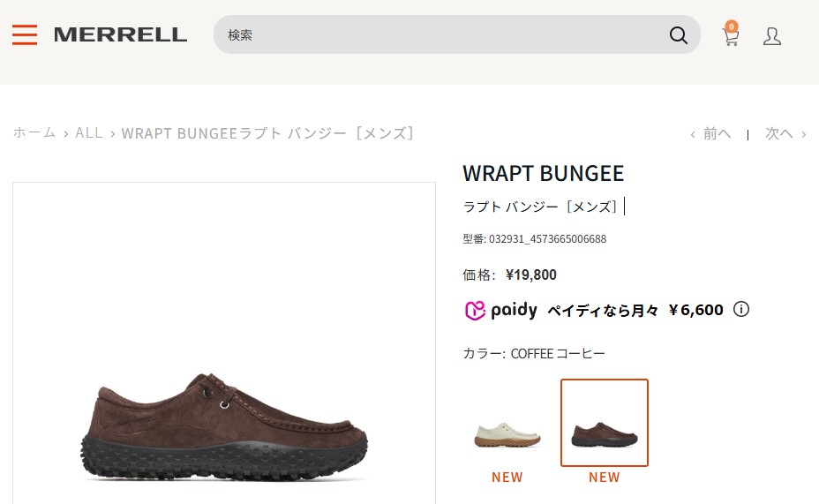Open the hamburger menu
Viewport: 819px width, 504px height.
25,35
